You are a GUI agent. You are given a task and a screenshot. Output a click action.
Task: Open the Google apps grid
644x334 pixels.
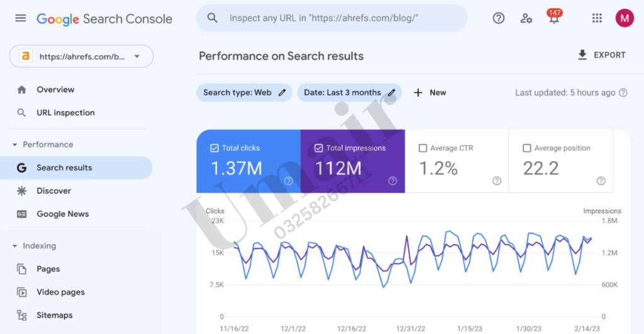pyautogui.click(x=597, y=18)
